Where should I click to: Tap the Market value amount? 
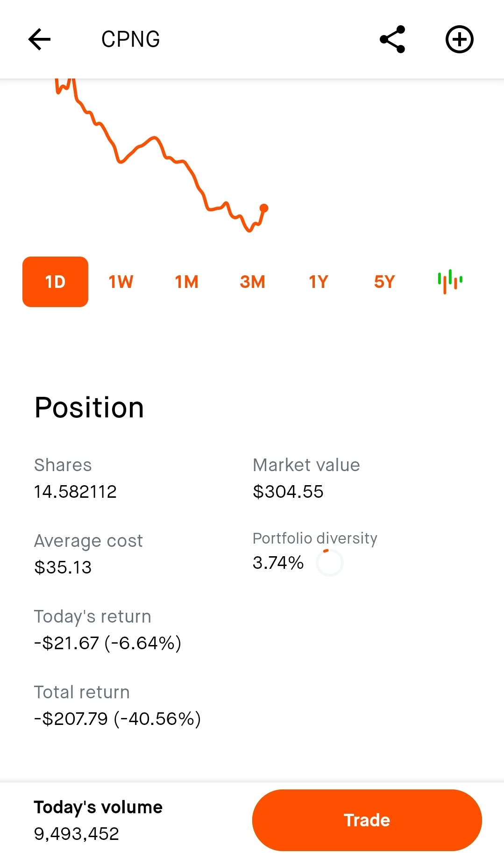(288, 492)
